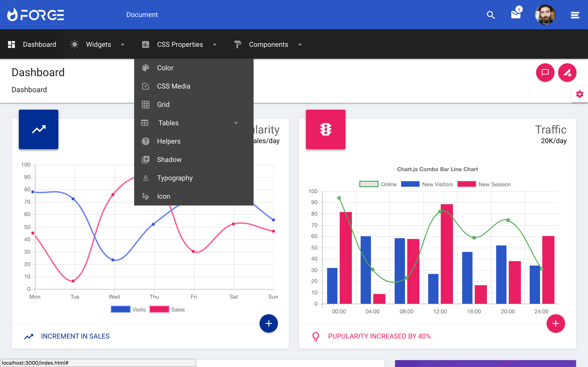The width and height of the screenshot is (588, 367).
Task: Click the pink traffic light tile
Action: pos(326,129)
